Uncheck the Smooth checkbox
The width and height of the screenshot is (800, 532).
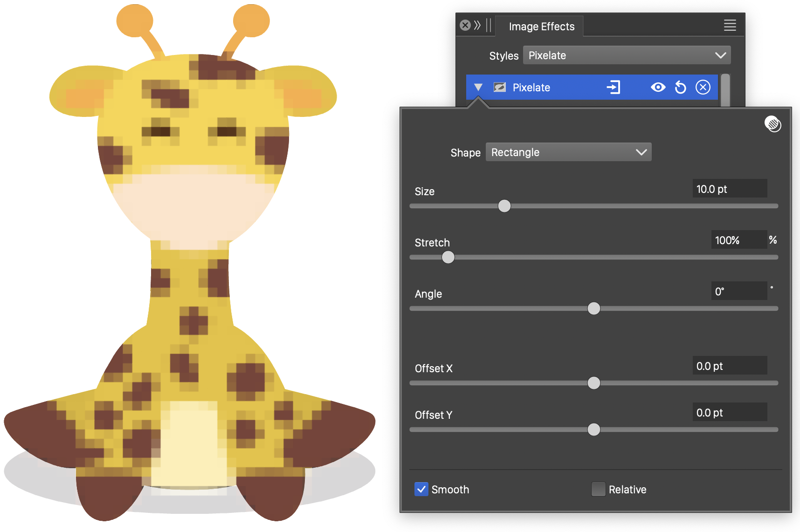(x=421, y=489)
